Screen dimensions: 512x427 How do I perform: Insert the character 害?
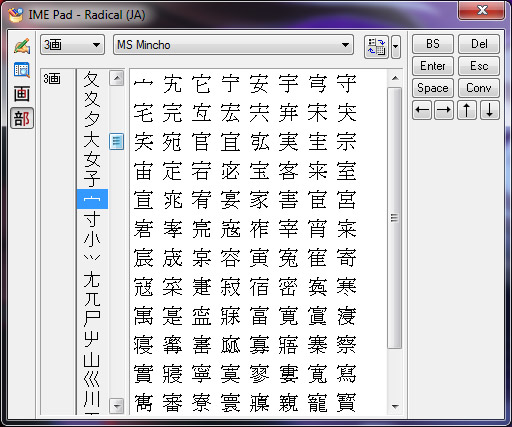coord(288,200)
